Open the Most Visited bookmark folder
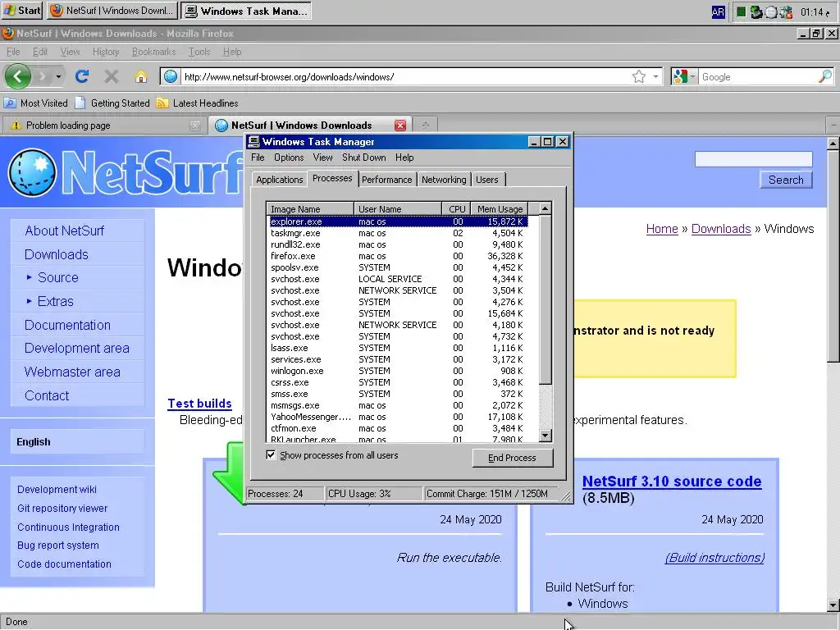 point(36,103)
